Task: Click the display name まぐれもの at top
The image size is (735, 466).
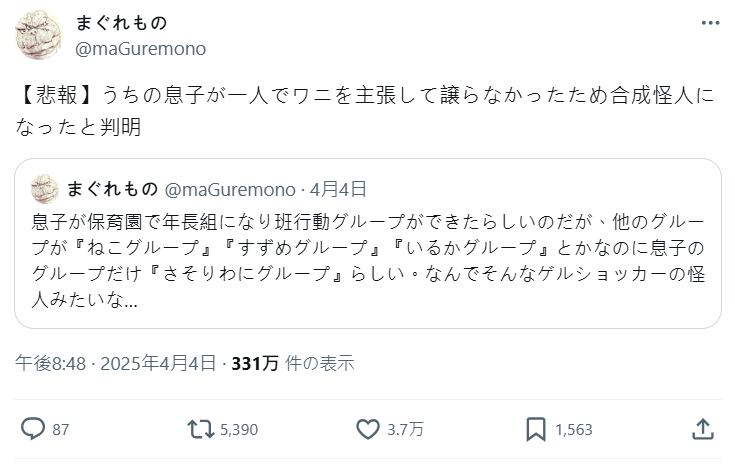Action: click(122, 24)
